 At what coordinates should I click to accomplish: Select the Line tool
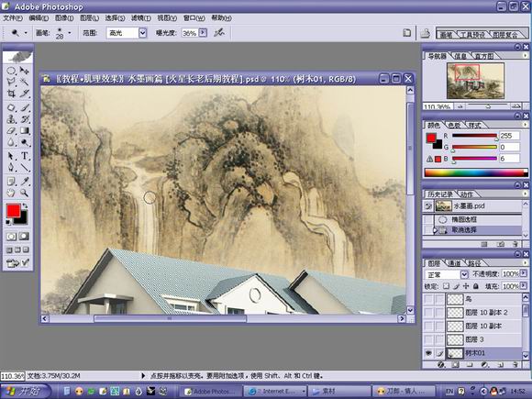coord(25,168)
